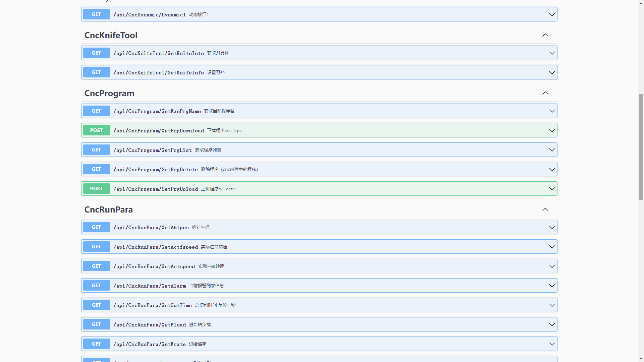Click scrollbar down arrow at bottom
This screenshot has width=644, height=362.
(641, 359)
